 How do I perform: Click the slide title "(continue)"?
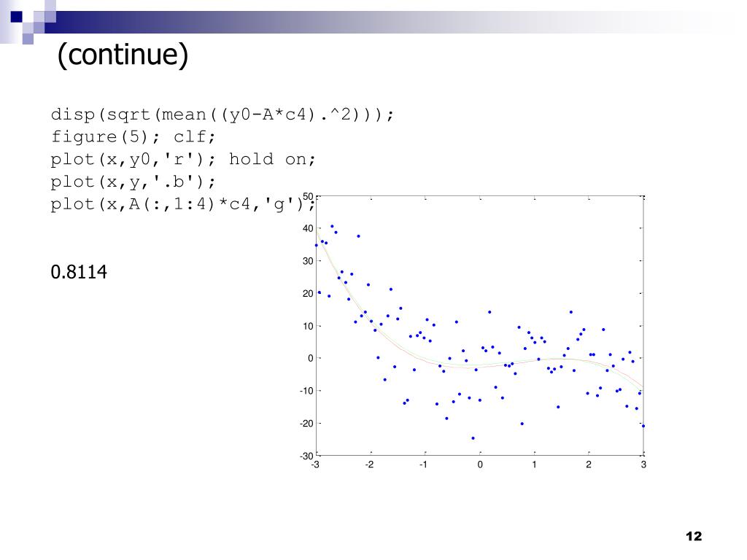(x=123, y=54)
